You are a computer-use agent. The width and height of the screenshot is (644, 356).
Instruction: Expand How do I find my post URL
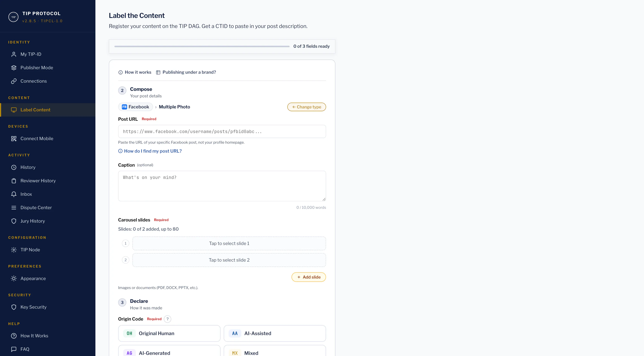150,151
